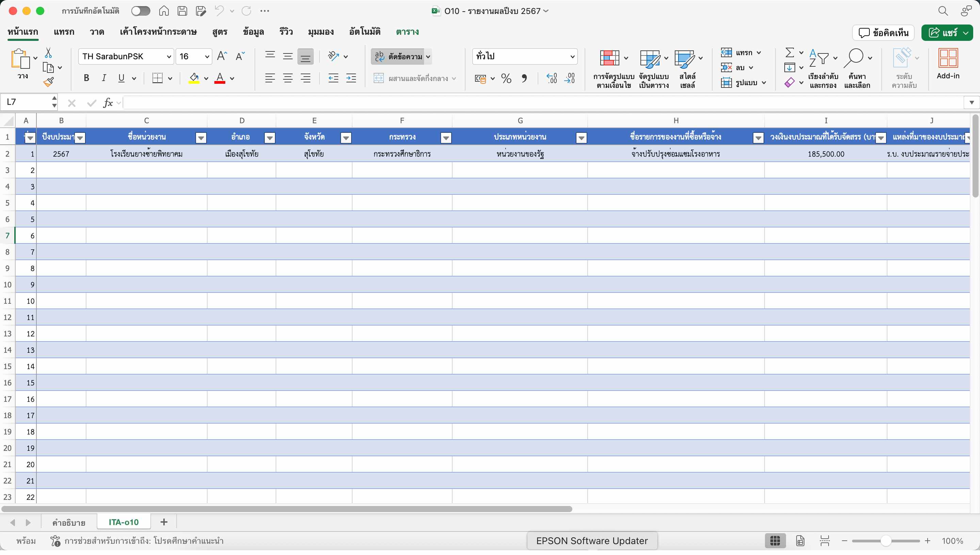Switch to the คำอธิบาย sheet tab
Viewport: 980px width, 555px height.
69,522
